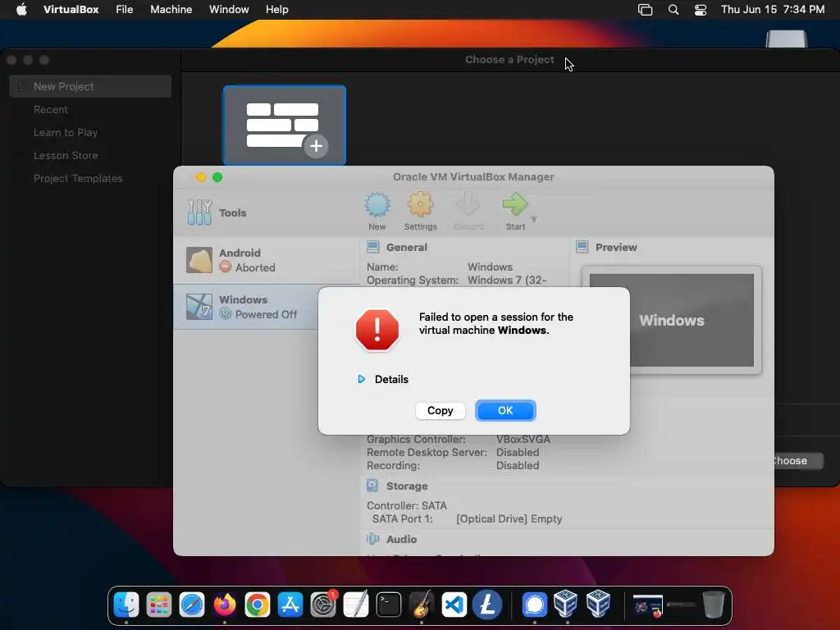Click OK to dismiss the error
840x630 pixels.
coord(505,411)
